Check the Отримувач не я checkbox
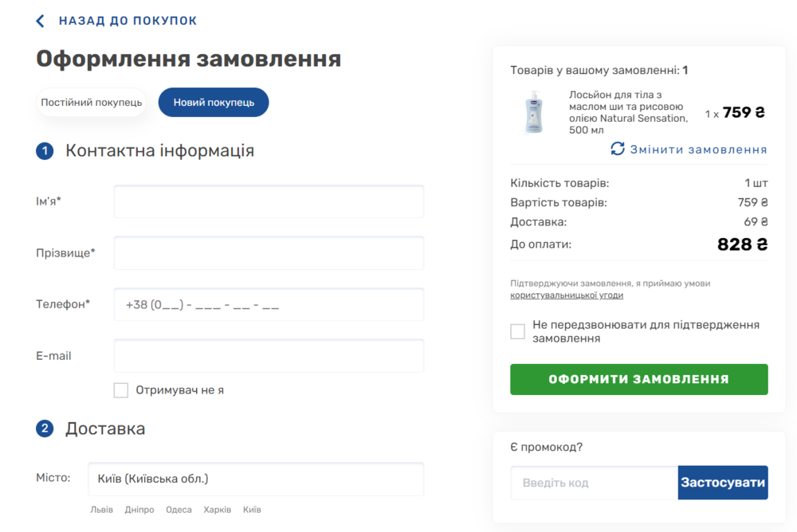 coord(120,389)
